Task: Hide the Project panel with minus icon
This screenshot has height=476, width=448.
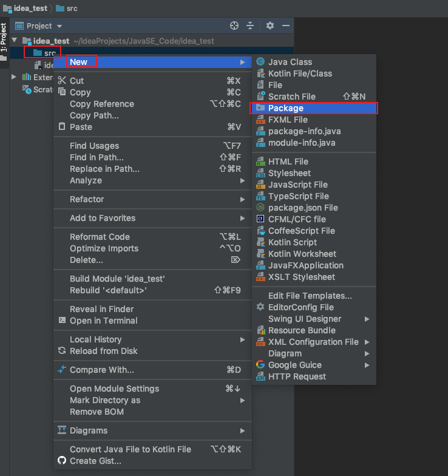Action: pos(285,25)
